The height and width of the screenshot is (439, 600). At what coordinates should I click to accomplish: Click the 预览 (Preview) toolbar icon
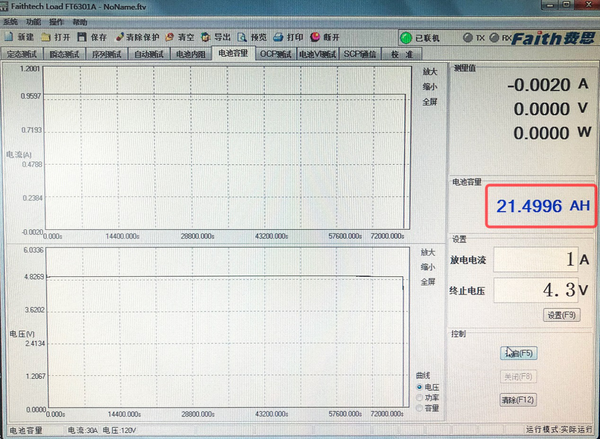[243, 37]
